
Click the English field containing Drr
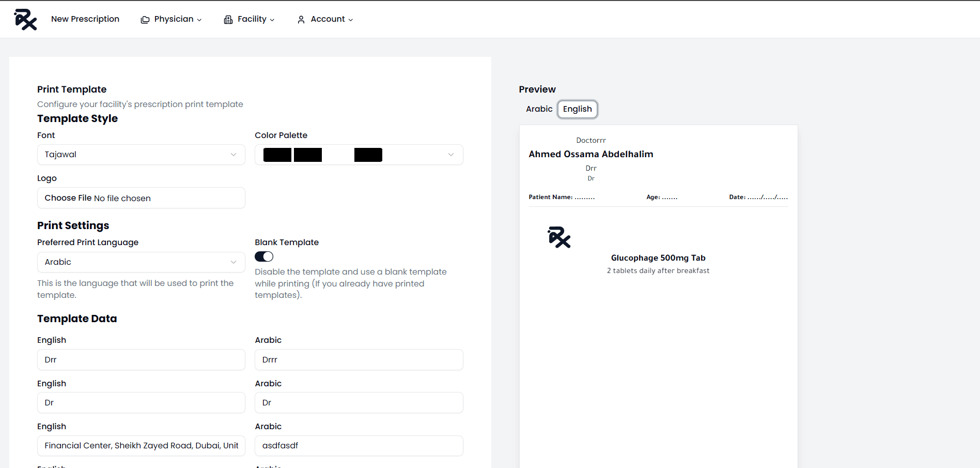[141, 360]
